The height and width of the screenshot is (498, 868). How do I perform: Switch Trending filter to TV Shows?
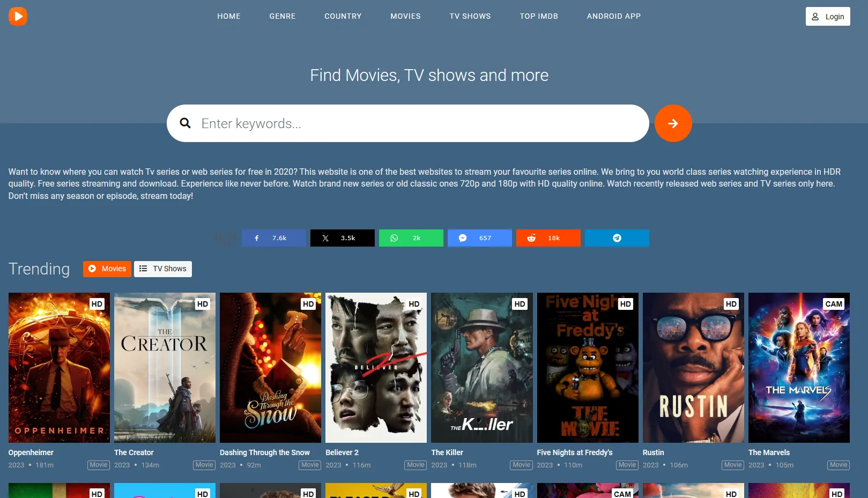coord(163,269)
